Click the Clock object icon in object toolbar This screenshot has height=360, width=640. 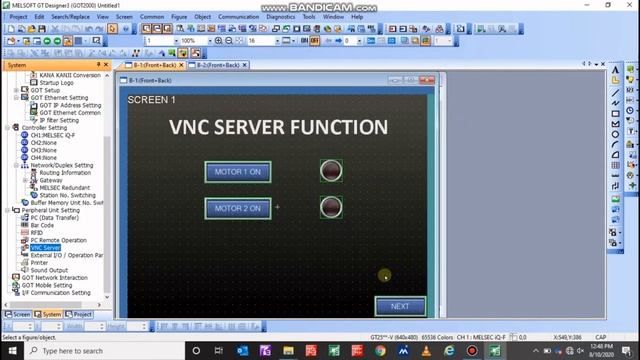click(630, 110)
